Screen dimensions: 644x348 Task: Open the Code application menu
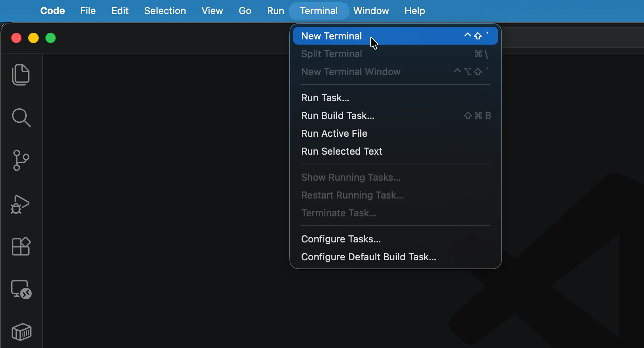click(52, 11)
